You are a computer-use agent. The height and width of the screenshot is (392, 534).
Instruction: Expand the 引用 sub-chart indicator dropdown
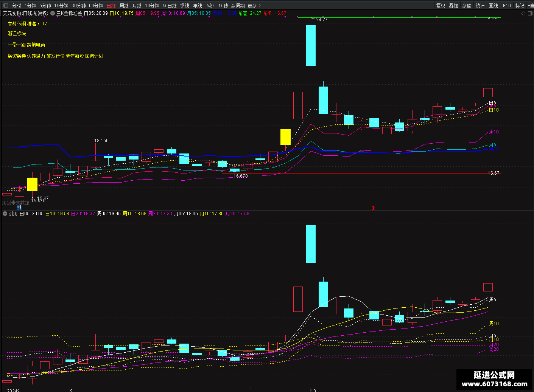point(5,214)
